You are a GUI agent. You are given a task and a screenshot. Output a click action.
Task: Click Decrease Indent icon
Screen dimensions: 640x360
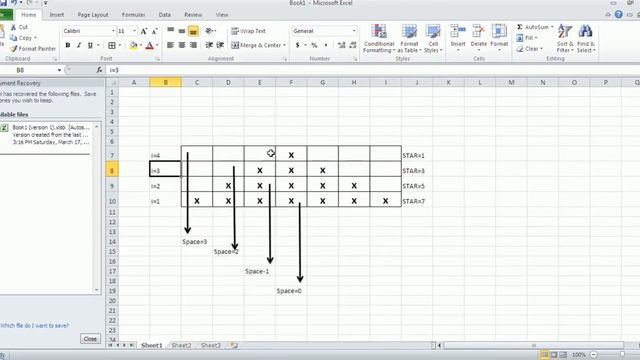pos(209,45)
